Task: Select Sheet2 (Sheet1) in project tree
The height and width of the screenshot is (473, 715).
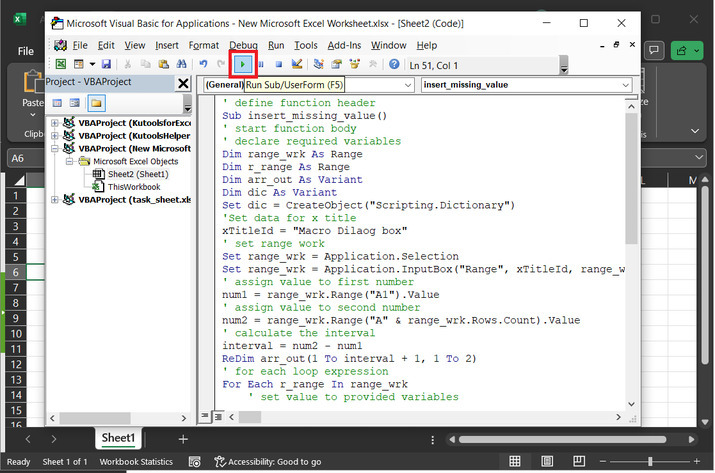Action: point(138,174)
